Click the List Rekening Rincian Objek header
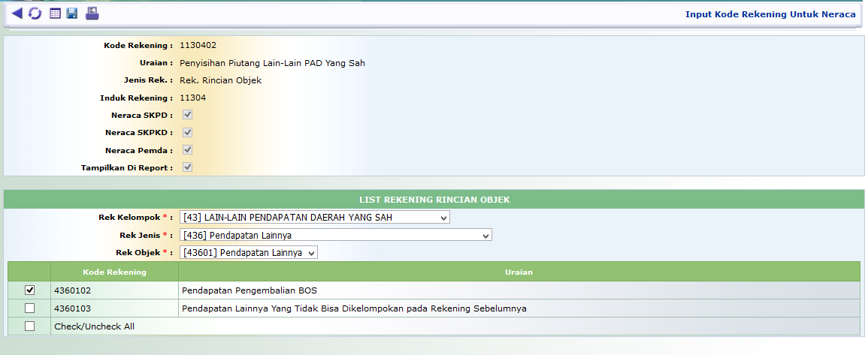The height and width of the screenshot is (355, 868). (434, 199)
